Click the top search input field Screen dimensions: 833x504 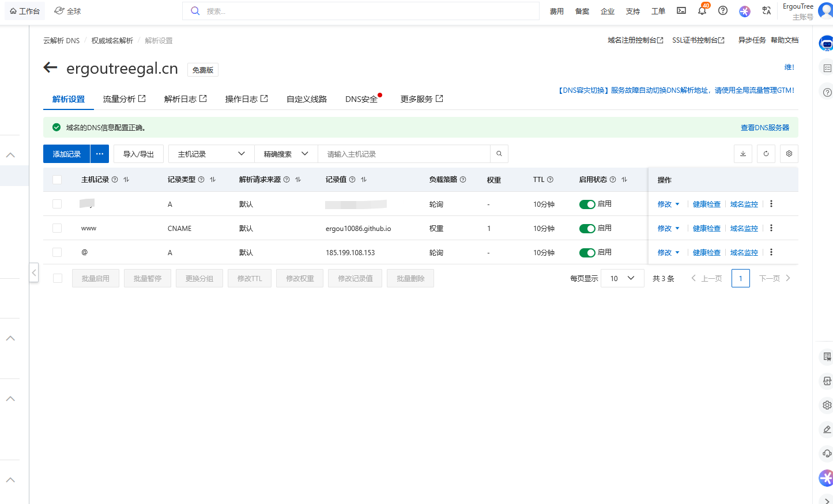pyautogui.click(x=369, y=11)
